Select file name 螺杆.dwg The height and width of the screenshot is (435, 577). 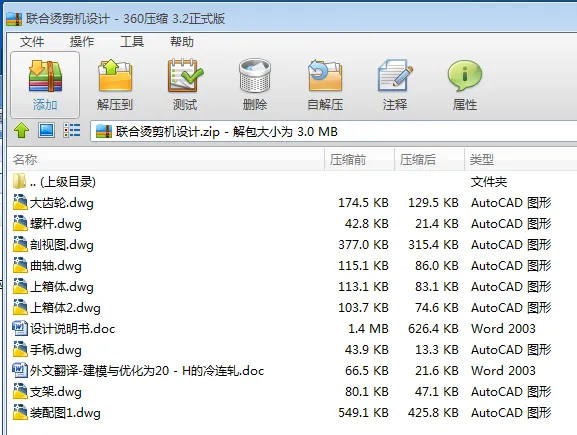coord(56,224)
